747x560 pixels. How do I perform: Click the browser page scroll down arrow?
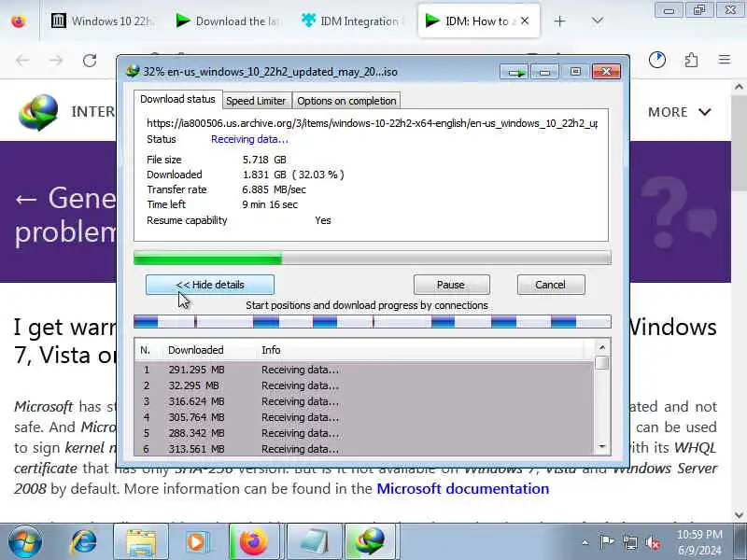[739, 515]
